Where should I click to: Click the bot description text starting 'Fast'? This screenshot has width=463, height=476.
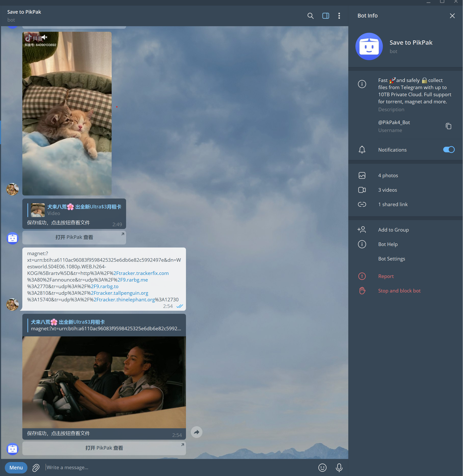point(415,91)
